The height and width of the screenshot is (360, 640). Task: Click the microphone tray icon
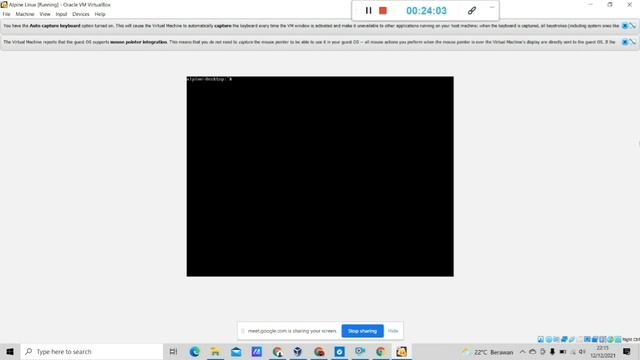pos(552,351)
